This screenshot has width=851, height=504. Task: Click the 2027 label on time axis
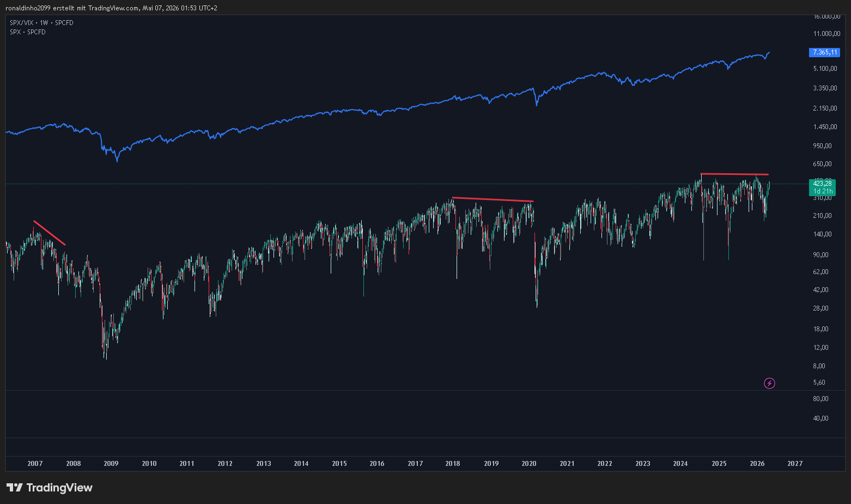click(x=795, y=464)
